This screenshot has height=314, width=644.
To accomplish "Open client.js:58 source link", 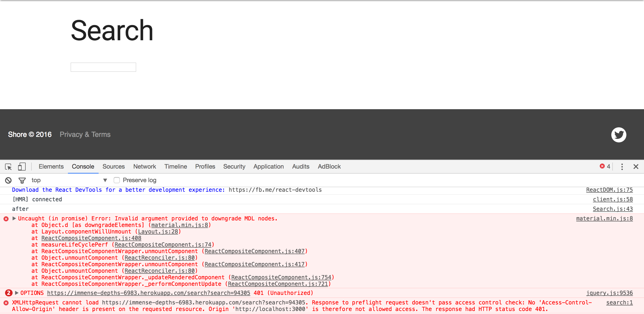I will pos(613,199).
